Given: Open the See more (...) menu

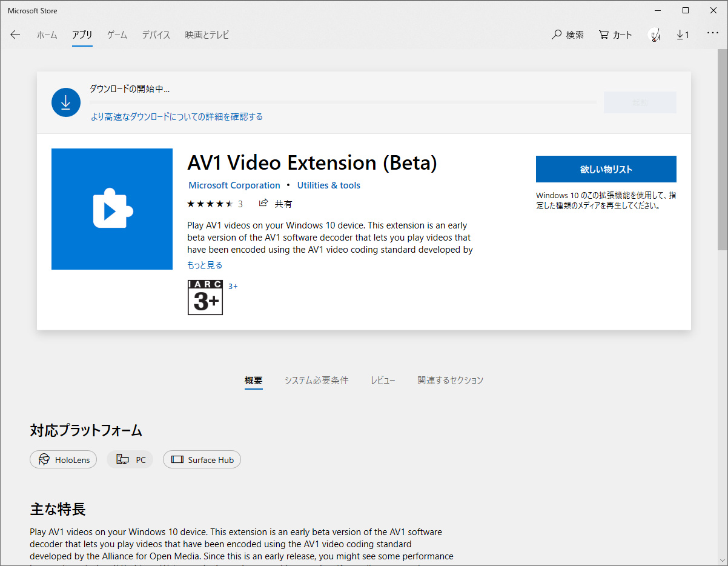Looking at the screenshot, I should (x=713, y=33).
